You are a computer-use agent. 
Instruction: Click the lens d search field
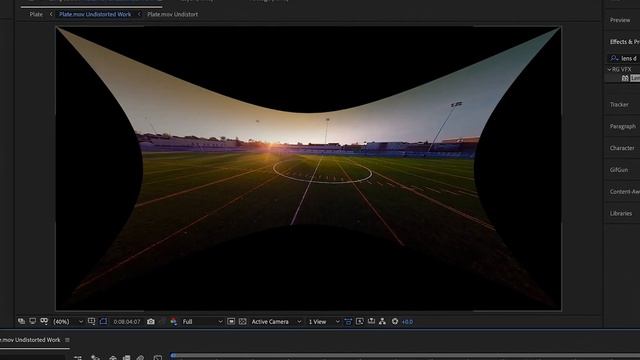pyautogui.click(x=629, y=58)
